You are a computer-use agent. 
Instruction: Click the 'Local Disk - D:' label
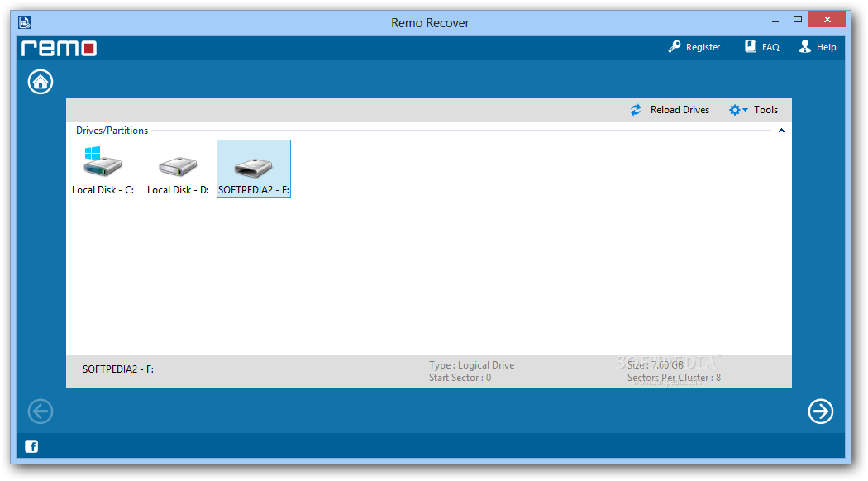(179, 190)
